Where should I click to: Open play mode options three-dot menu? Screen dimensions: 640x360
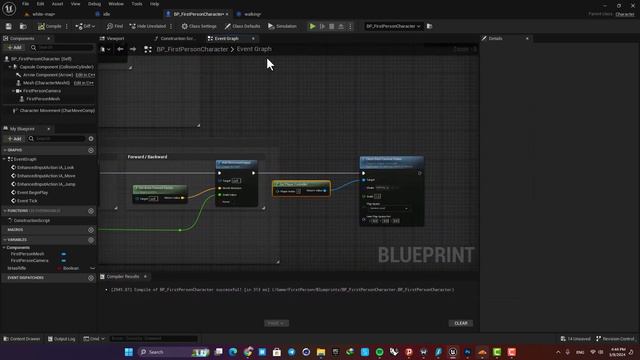coord(350,26)
